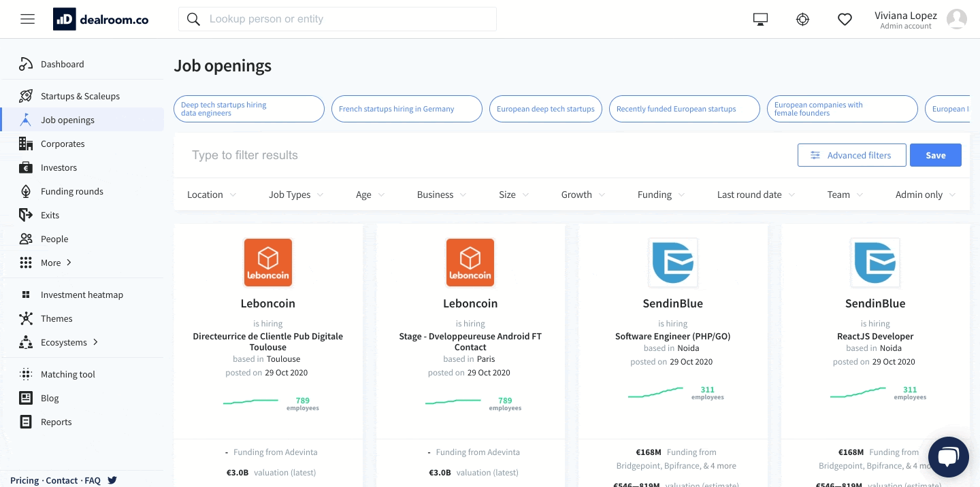
Task: Click the Exits icon in sidebar
Action: click(x=26, y=215)
